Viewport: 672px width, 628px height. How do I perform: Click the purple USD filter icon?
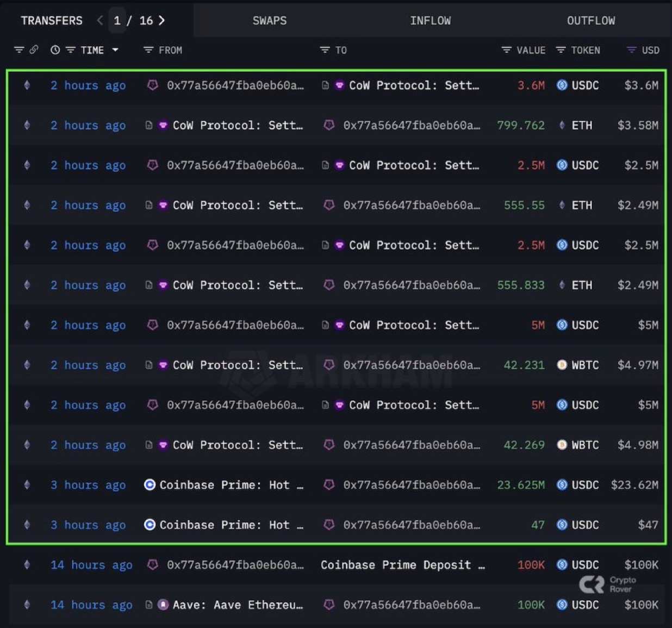pyautogui.click(x=631, y=50)
